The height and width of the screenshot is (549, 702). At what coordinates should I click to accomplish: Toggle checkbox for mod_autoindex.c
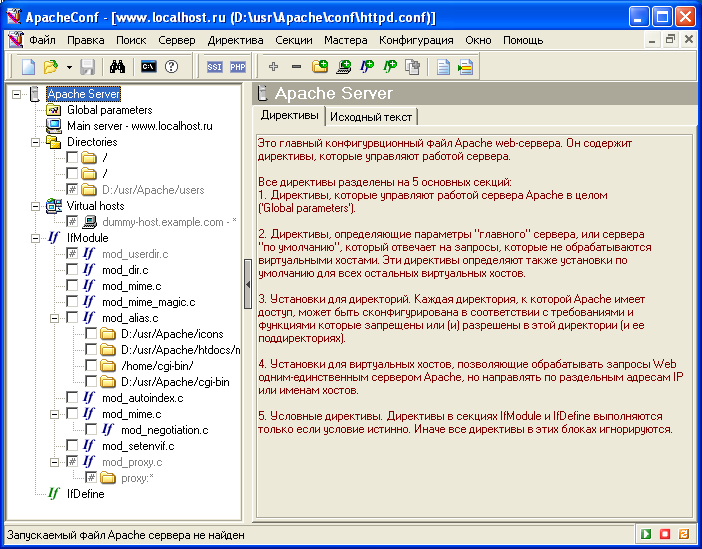tap(72, 397)
